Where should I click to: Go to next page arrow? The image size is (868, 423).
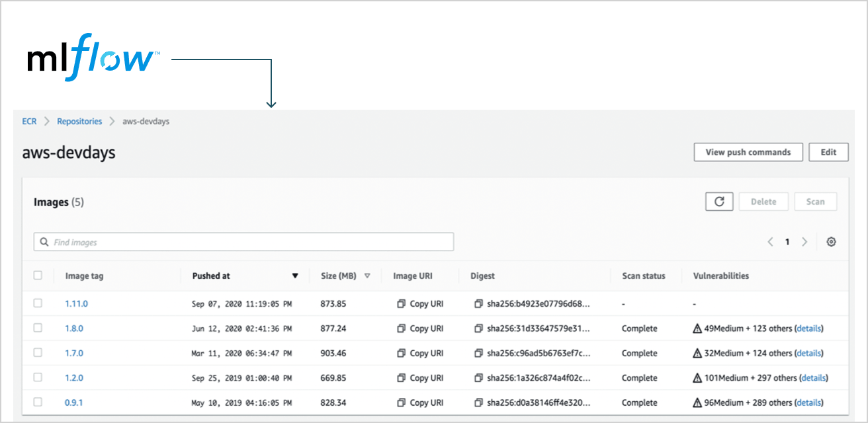pos(804,242)
